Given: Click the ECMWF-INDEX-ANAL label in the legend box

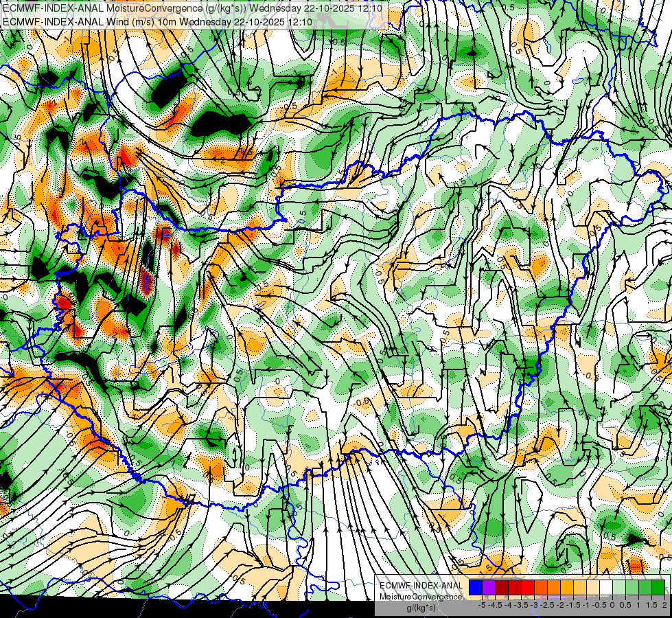Looking at the screenshot, I should point(421,586).
